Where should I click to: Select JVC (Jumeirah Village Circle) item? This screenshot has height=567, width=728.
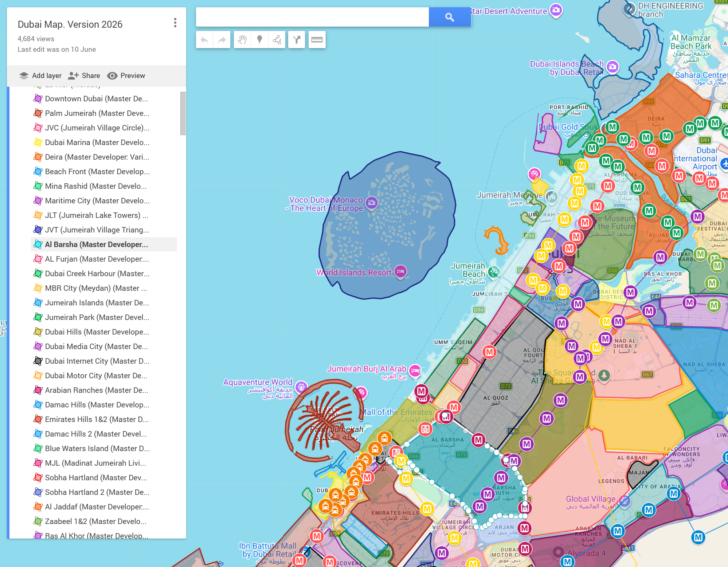pos(104,128)
